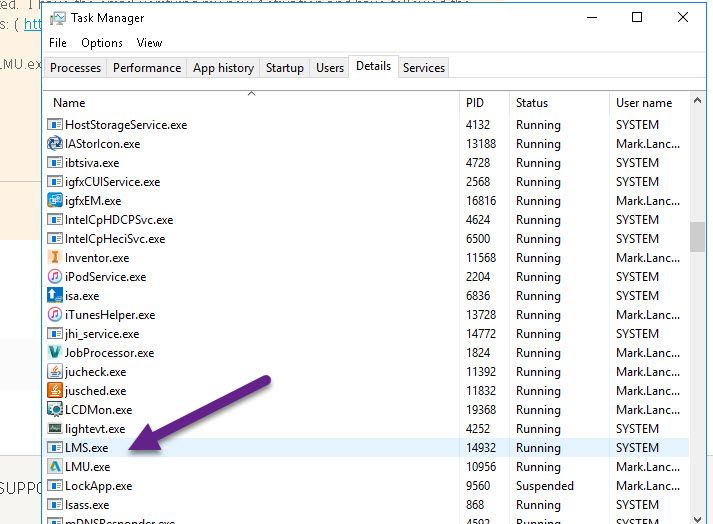
Task: Select the LMS.exe process name
Action: coord(86,448)
